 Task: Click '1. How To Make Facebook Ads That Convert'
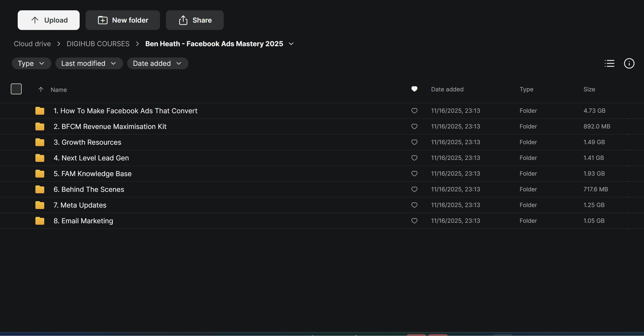[126, 111]
